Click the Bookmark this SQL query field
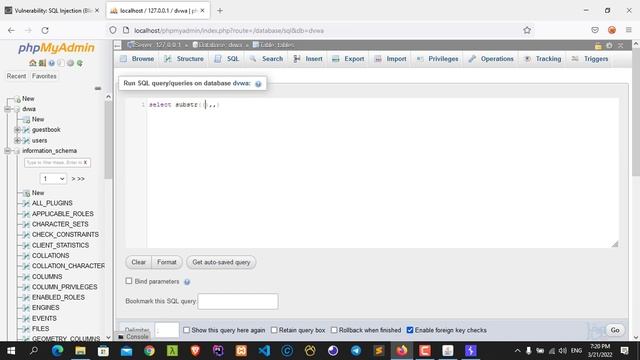 (238, 301)
